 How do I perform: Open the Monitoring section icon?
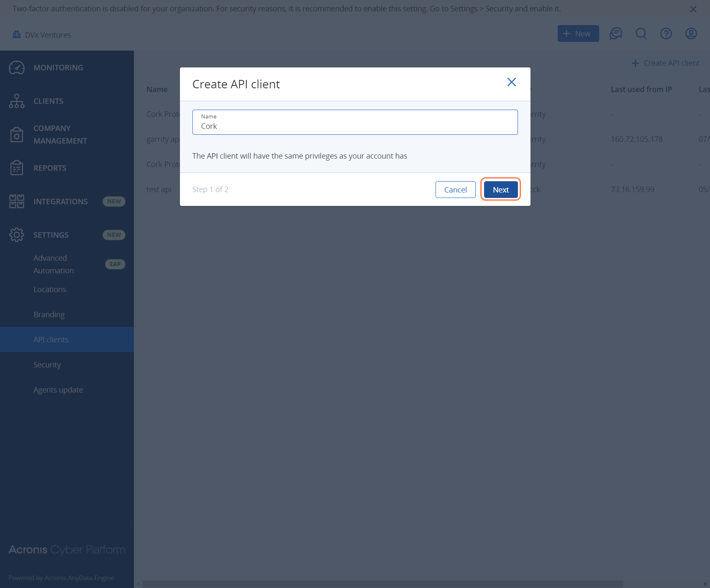pos(17,67)
